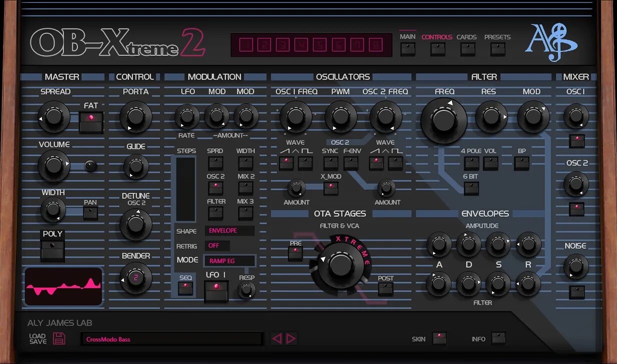Viewport: 617px width, 364px height.
Task: Click the Aly James logo
Action: coord(550,42)
